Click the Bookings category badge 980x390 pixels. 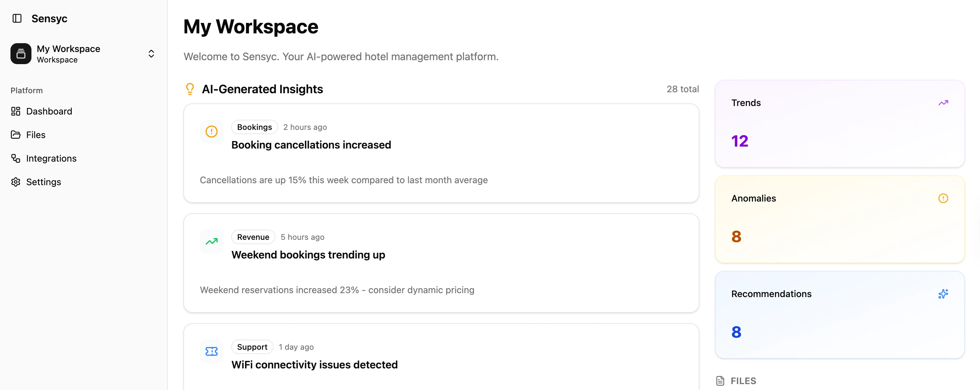(254, 127)
